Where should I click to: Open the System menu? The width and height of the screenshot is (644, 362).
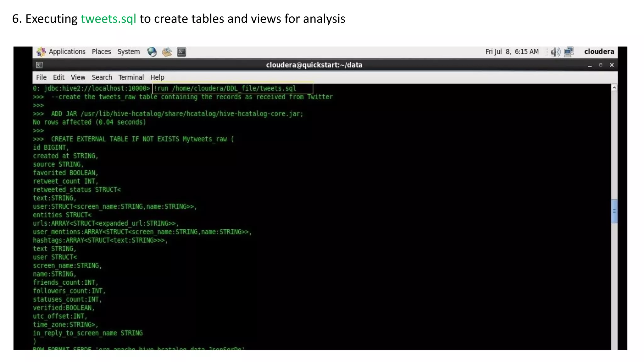point(129,52)
